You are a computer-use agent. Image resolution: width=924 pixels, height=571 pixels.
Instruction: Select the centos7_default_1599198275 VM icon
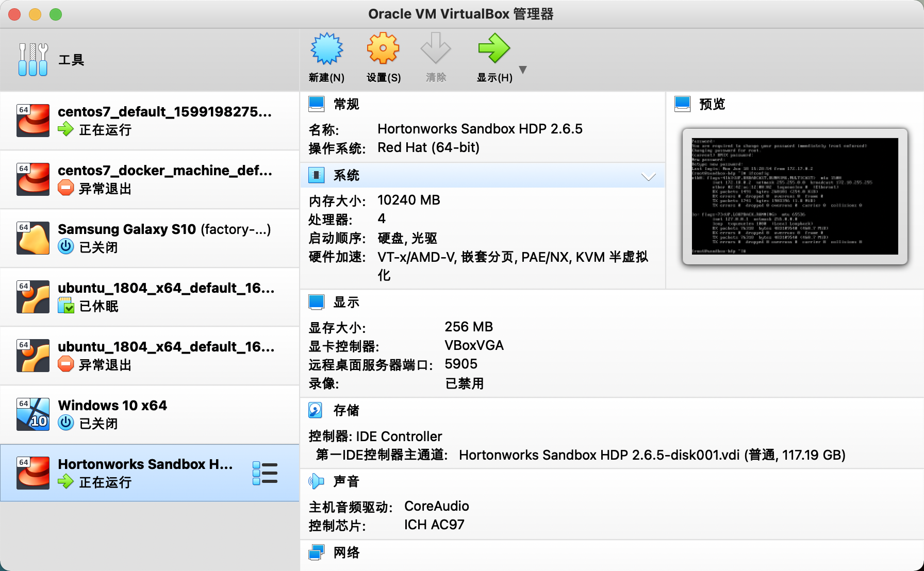click(x=33, y=121)
